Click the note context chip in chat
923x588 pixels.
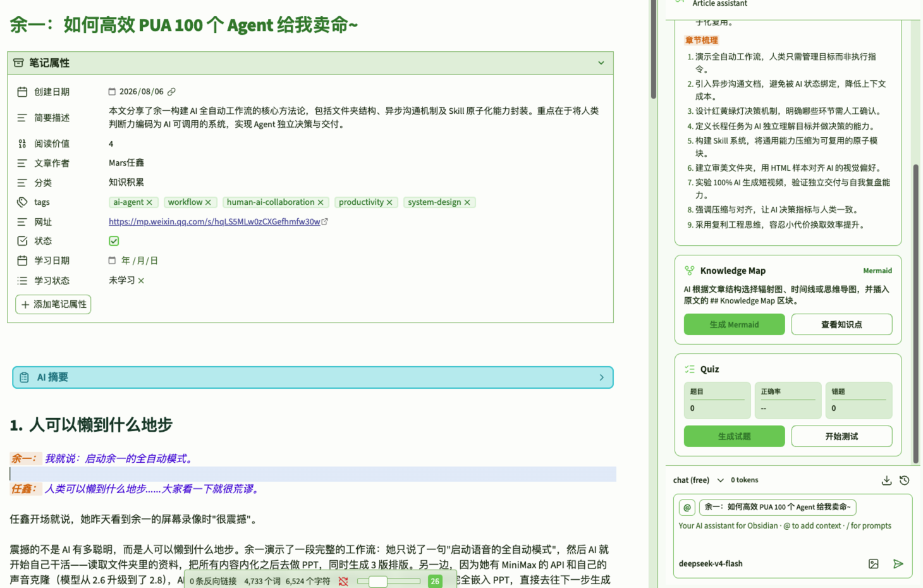pos(778,507)
